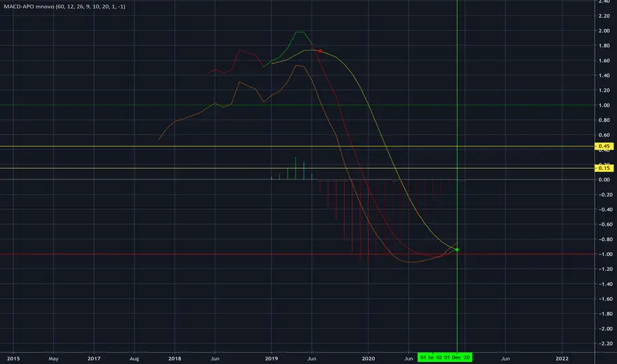
Task: Click the 2.20 value on the price scale
Action: tap(604, 16)
